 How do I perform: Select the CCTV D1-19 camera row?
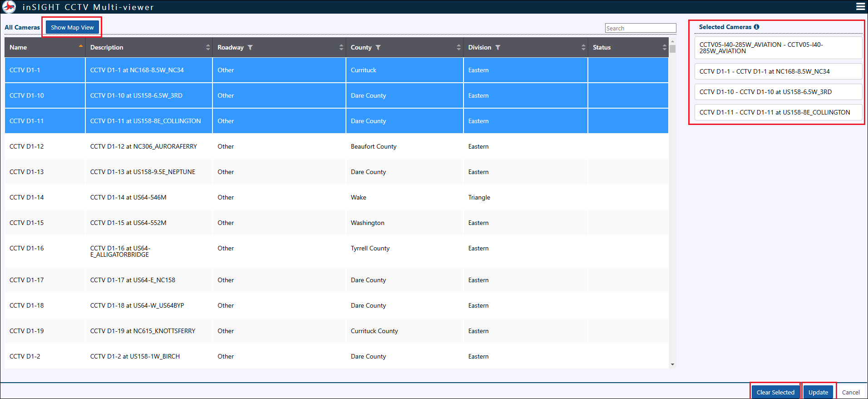(336, 331)
